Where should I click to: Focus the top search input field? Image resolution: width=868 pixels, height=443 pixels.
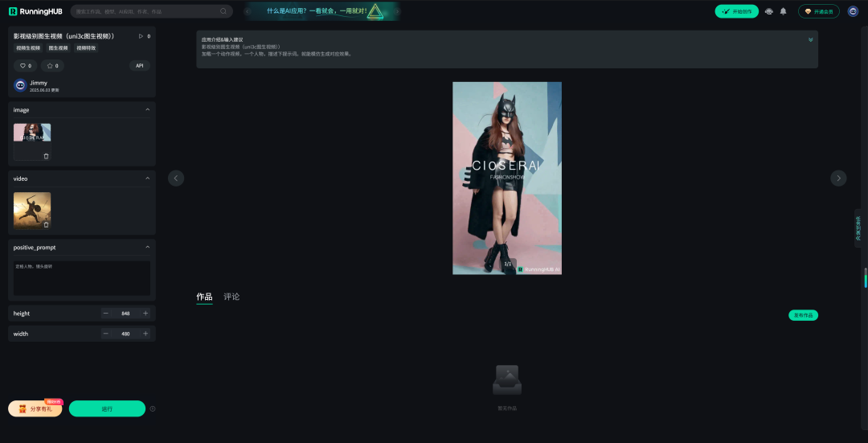coord(151,11)
